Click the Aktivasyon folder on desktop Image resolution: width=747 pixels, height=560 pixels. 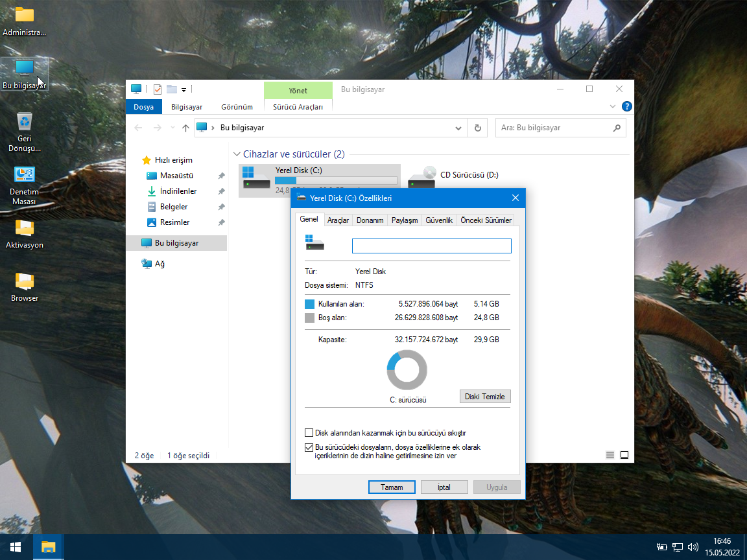(x=24, y=228)
